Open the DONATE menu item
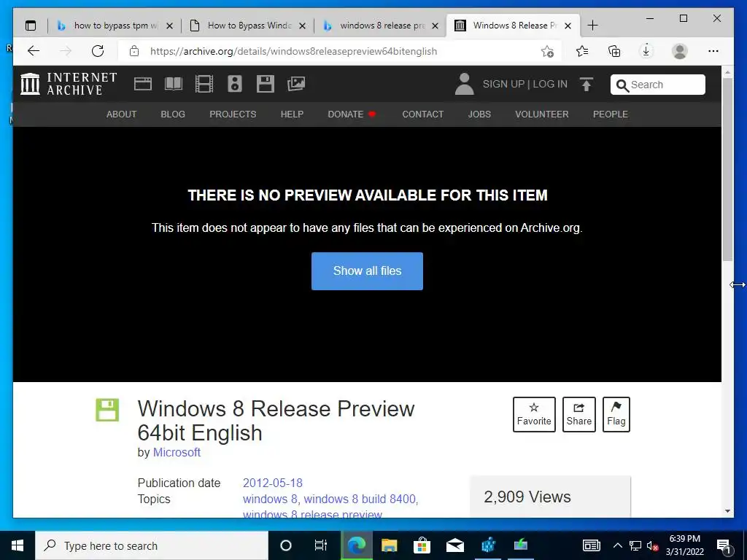The height and width of the screenshot is (560, 747). point(352,114)
